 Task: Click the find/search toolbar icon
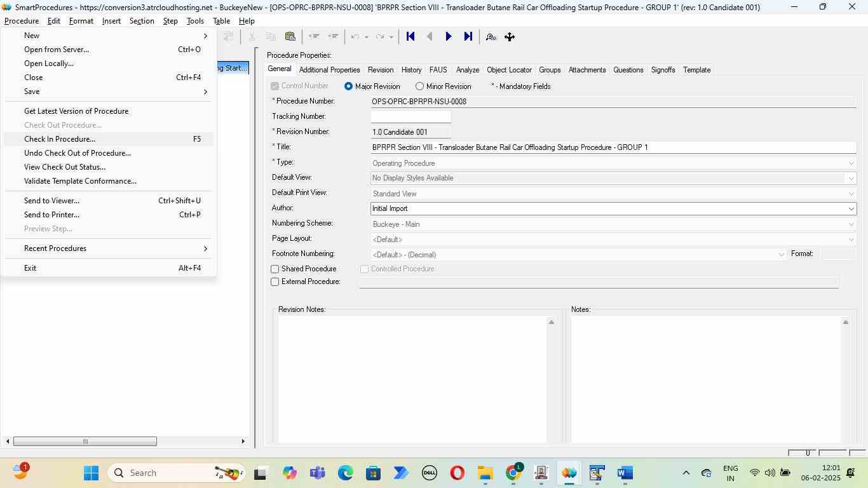491,37
